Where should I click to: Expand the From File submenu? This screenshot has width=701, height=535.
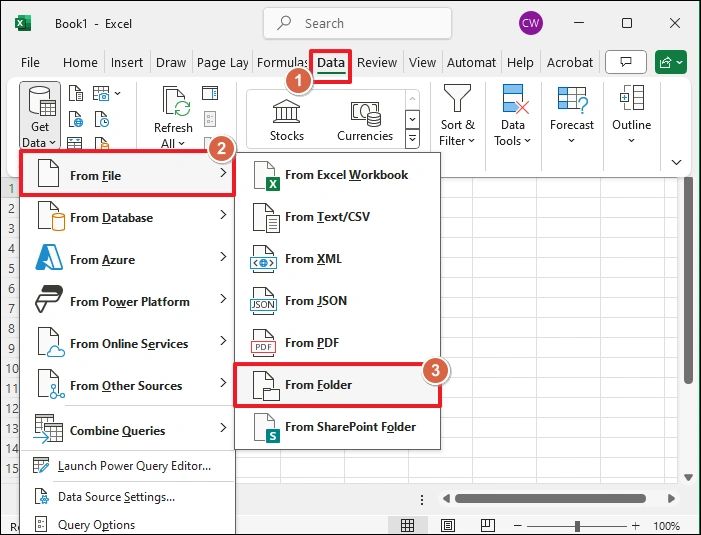(128, 174)
